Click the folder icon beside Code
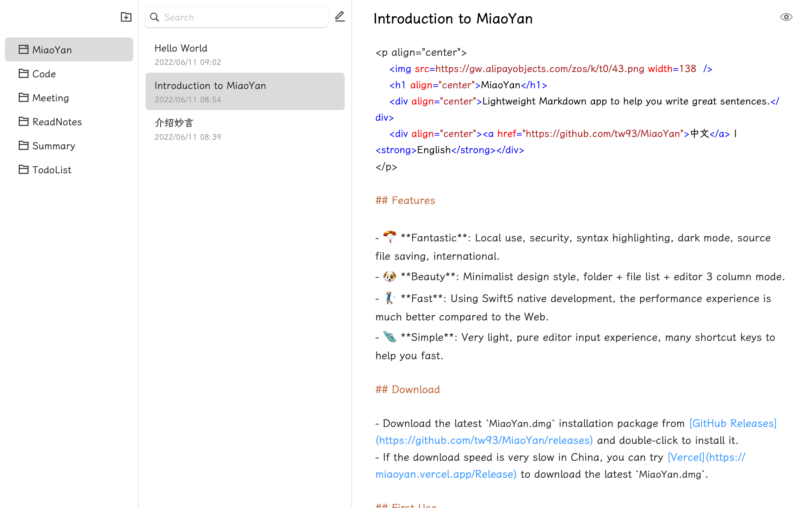Screen dimensions: 812x508 click(24, 73)
